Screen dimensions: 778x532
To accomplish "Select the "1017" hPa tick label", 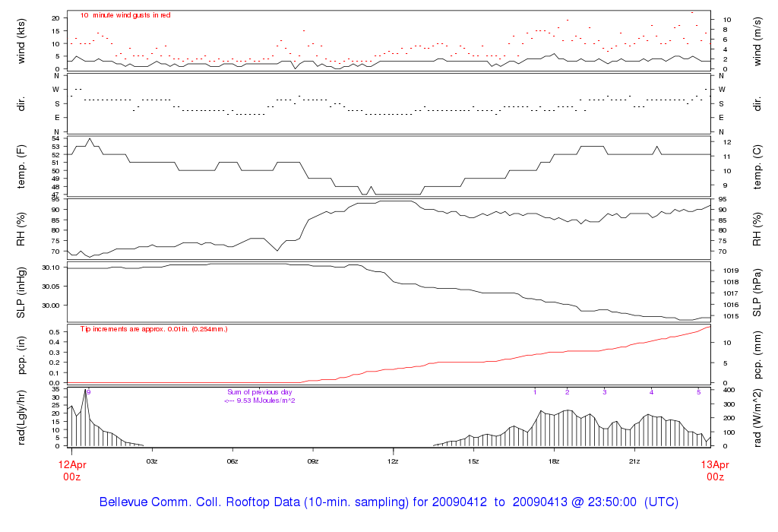I will pyautogui.click(x=731, y=294).
